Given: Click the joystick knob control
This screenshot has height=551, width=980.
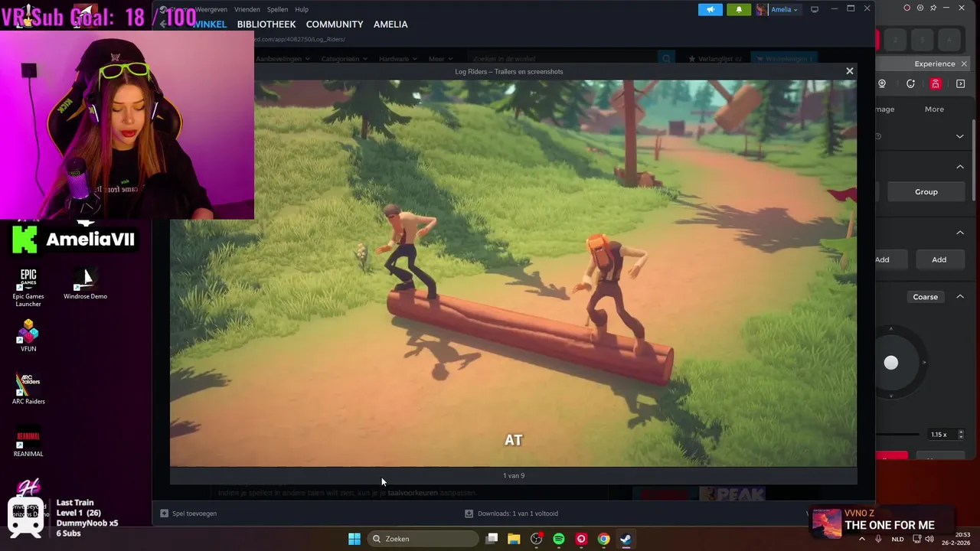Looking at the screenshot, I should [x=891, y=363].
